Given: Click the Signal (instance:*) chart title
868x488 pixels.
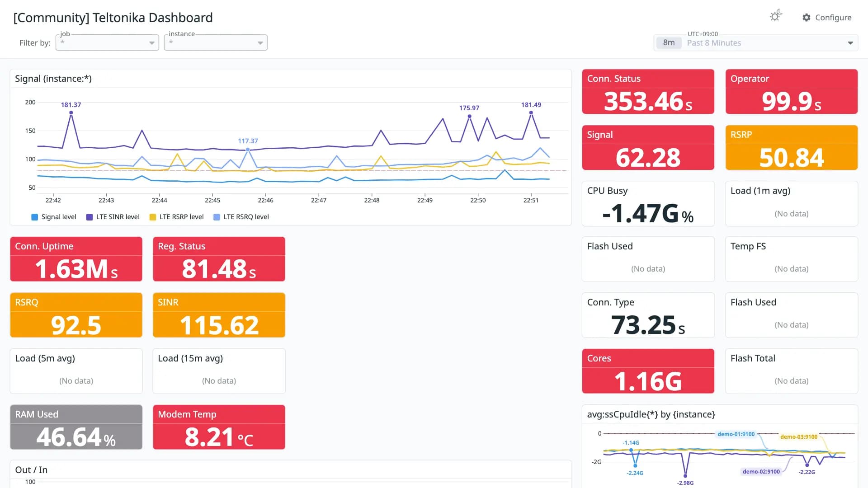Looking at the screenshot, I should [x=53, y=79].
